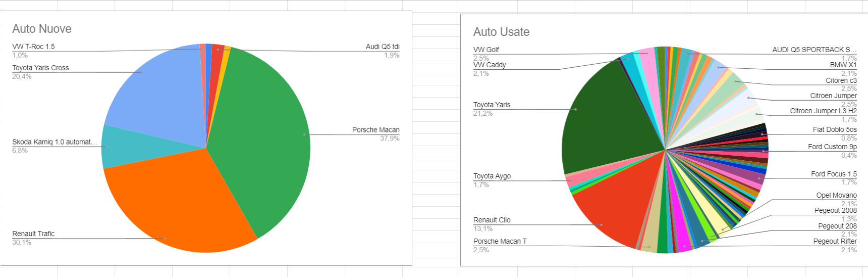Image resolution: width=868 pixels, height=277 pixels.
Task: Select the Audi Q5 tdi label
Action: 383,47
